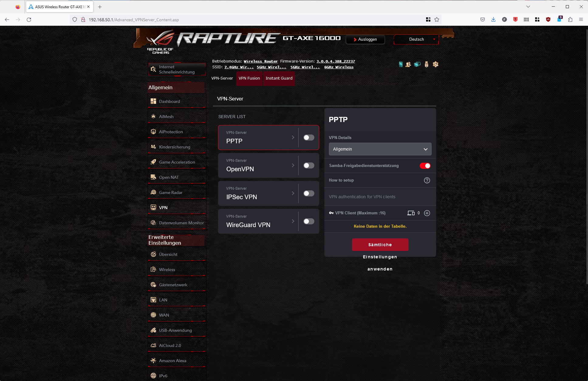Open the Deutsch language dropdown
The image size is (588, 381).
416,39
